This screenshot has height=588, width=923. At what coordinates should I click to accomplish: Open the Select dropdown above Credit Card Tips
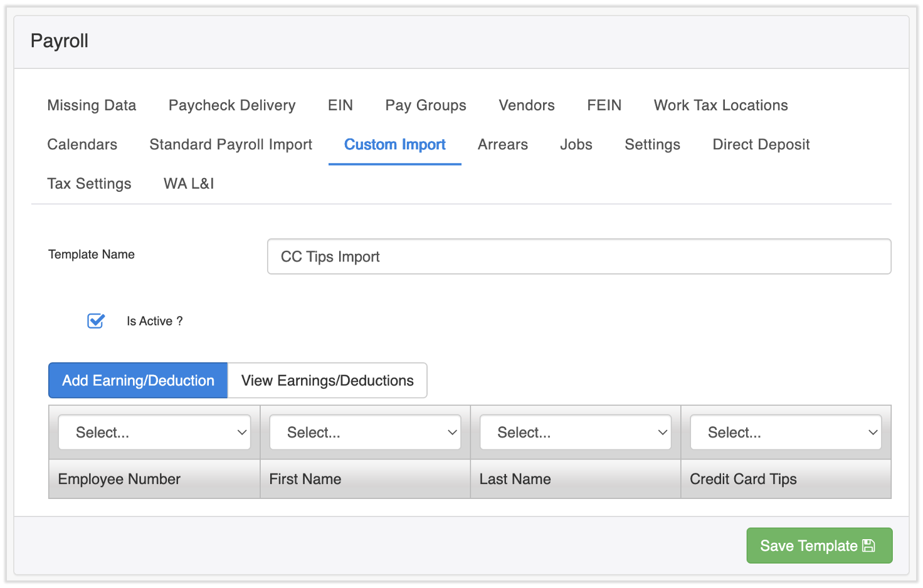click(786, 432)
